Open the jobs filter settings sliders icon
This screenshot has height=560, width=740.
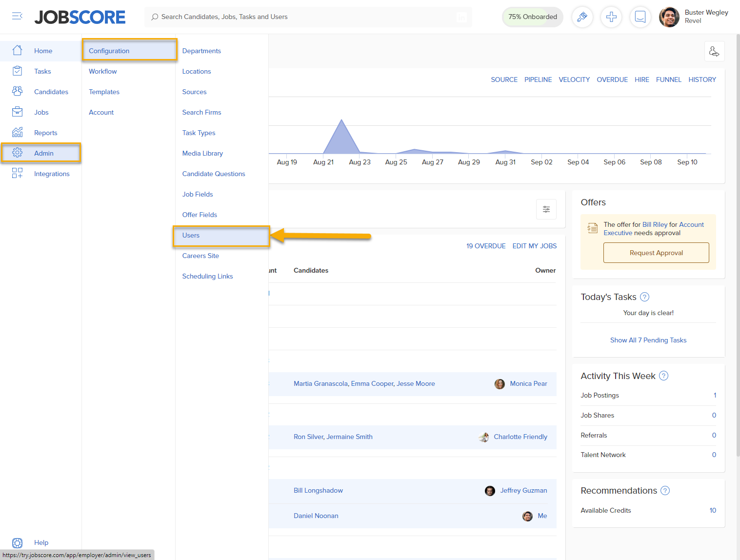click(546, 209)
